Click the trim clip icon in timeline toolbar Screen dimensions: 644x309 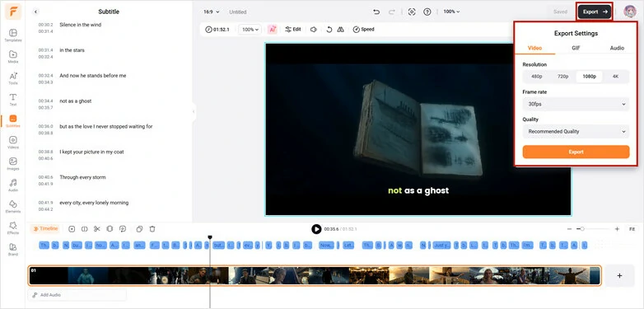pos(110,229)
